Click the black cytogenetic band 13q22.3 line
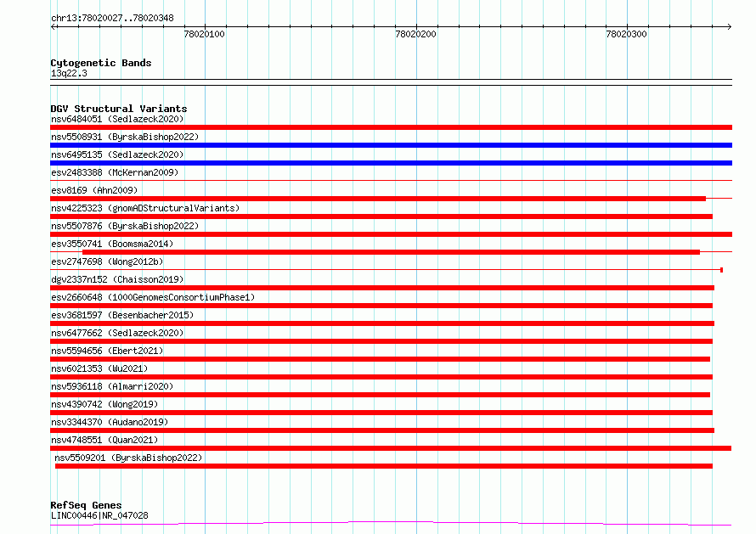Image resolution: width=756 pixels, height=534 pixels. (x=391, y=82)
